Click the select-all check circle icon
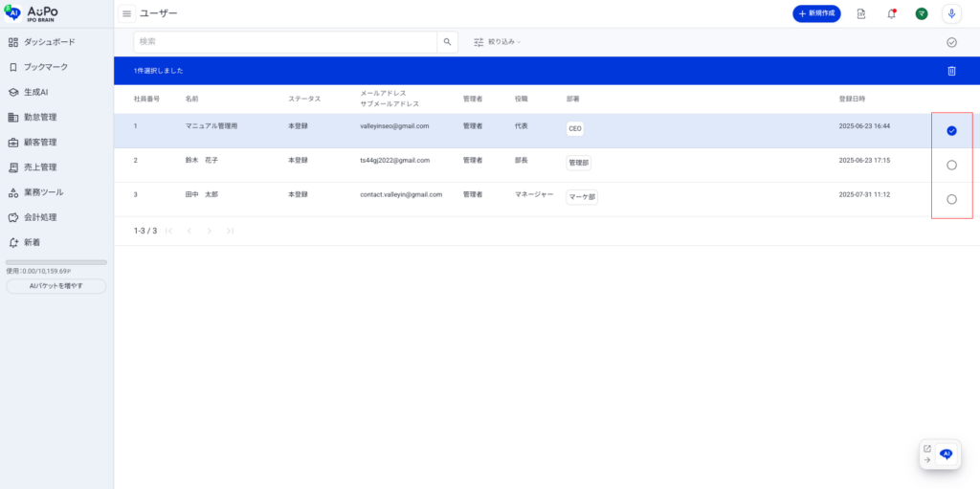This screenshot has height=489, width=980. (951, 42)
